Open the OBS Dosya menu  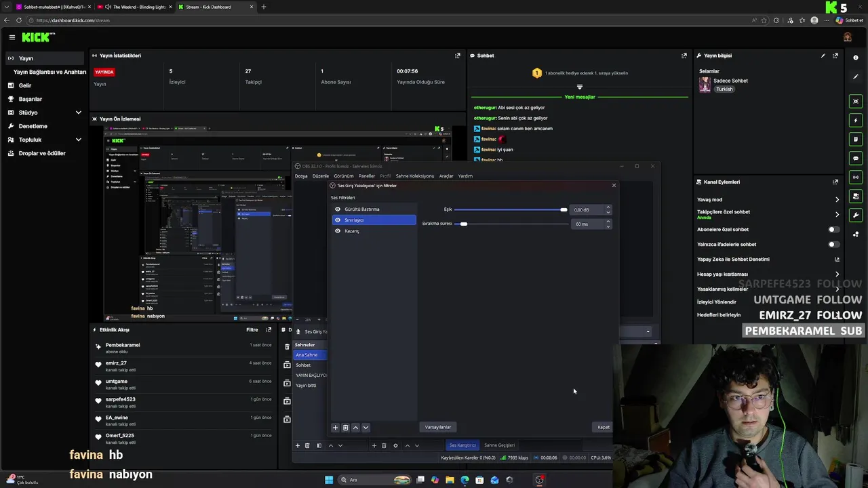(301, 176)
